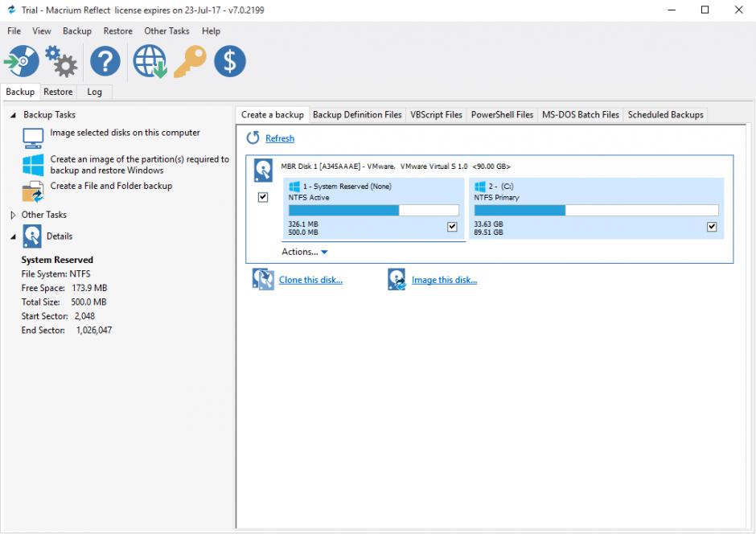Open the Restore menu
The height and width of the screenshot is (534, 756).
(117, 31)
